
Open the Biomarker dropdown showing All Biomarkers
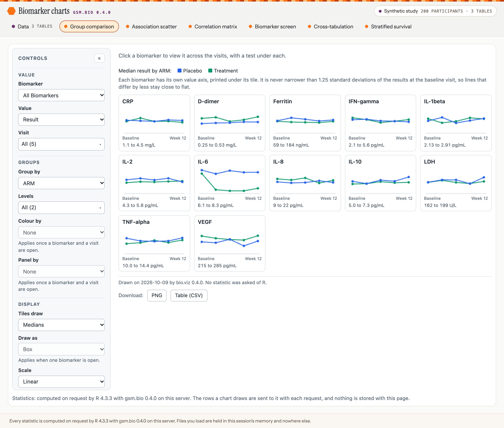point(61,95)
